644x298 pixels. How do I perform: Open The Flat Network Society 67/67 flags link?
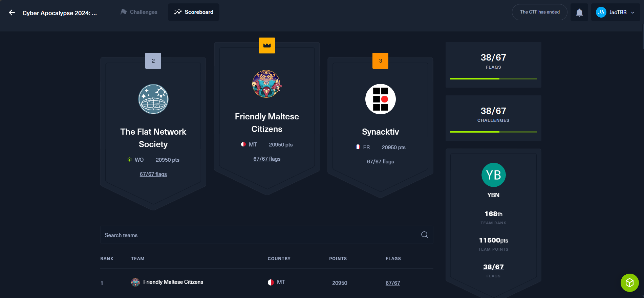(153, 174)
